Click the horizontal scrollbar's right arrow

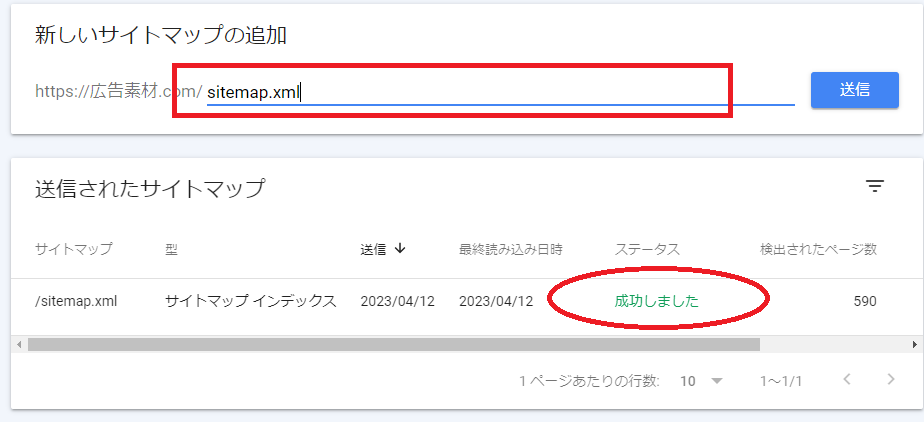pyautogui.click(x=917, y=344)
